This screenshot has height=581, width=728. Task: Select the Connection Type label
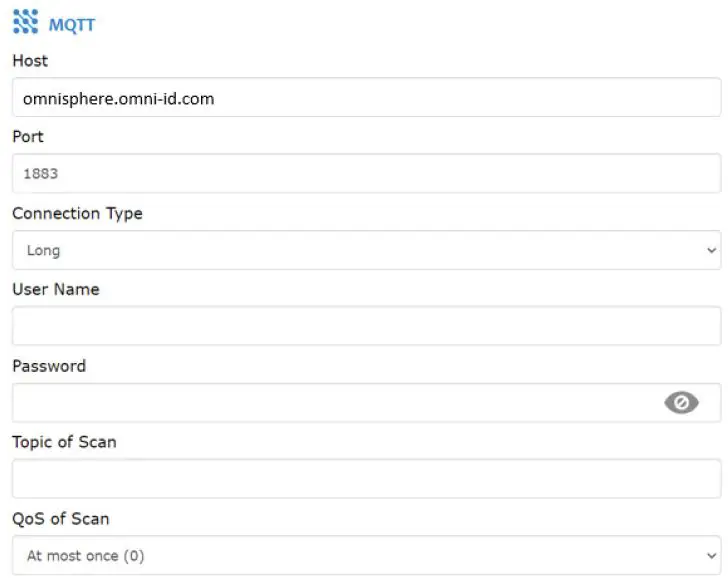77,213
